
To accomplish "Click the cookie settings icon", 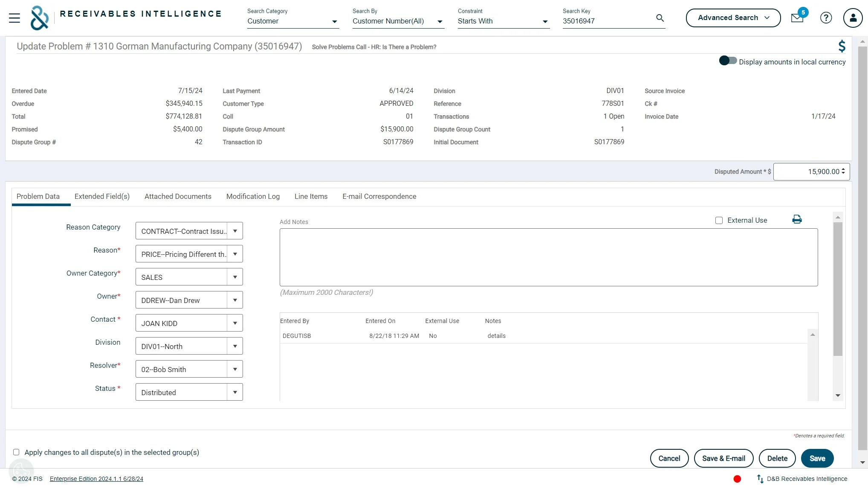I will pos(21,471).
